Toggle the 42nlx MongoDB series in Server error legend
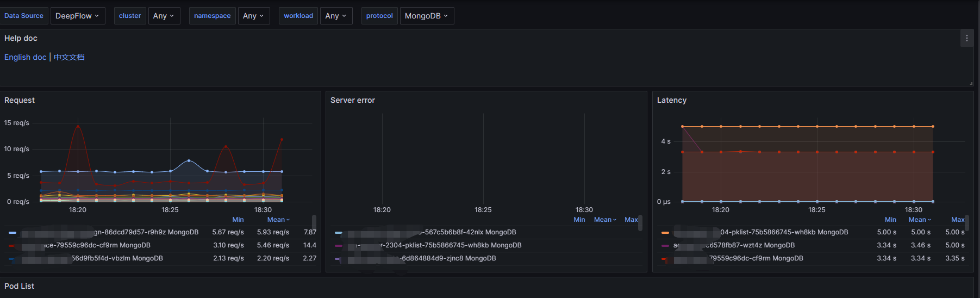Viewport: 980px width, 298px height. coord(470,232)
